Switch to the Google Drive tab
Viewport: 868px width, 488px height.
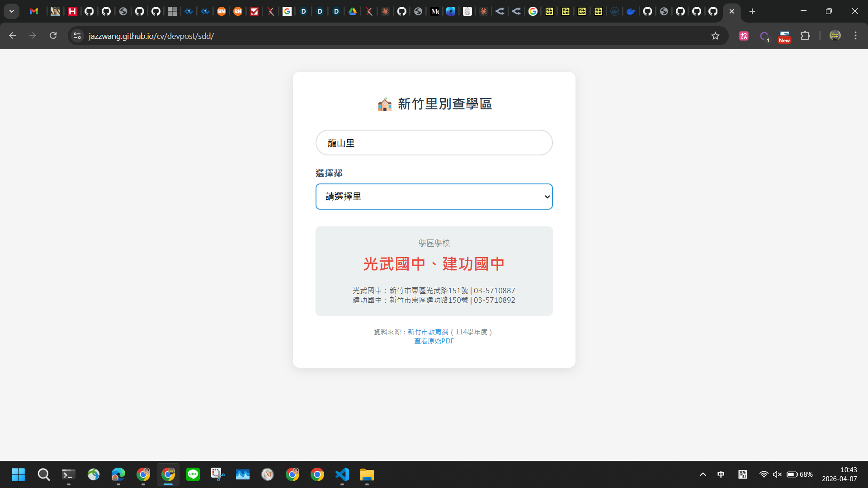[353, 11]
